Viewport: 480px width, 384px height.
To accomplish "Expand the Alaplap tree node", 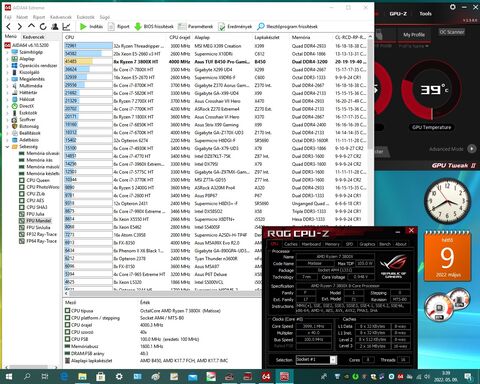I will click(x=8, y=59).
